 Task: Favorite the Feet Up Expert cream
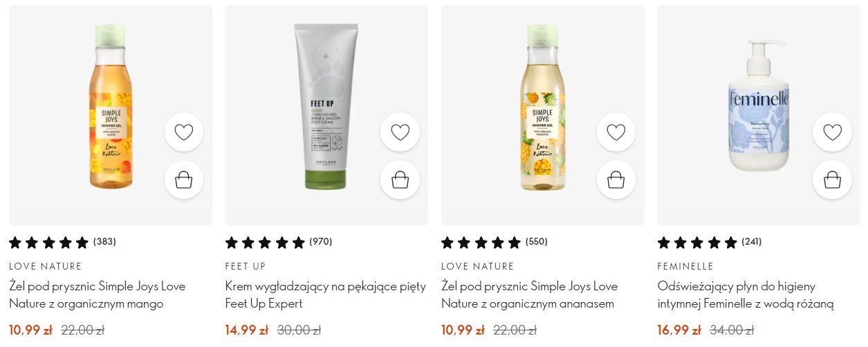tap(400, 132)
